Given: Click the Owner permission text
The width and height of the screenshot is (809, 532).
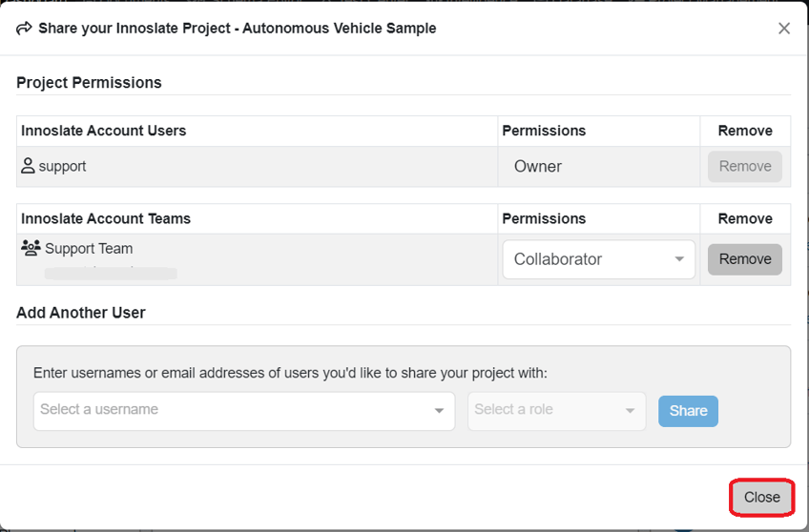Looking at the screenshot, I should point(538,167).
